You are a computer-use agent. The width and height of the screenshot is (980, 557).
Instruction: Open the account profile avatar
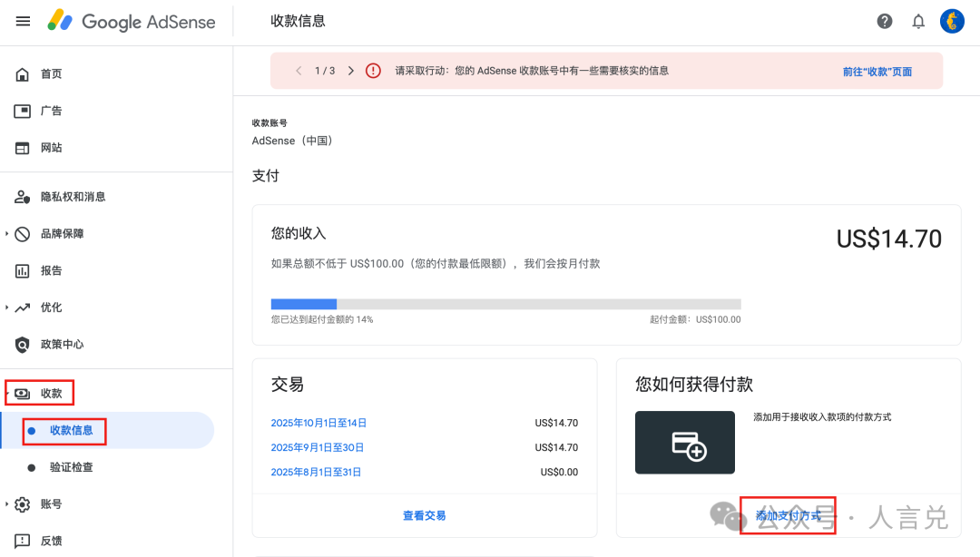[952, 21]
